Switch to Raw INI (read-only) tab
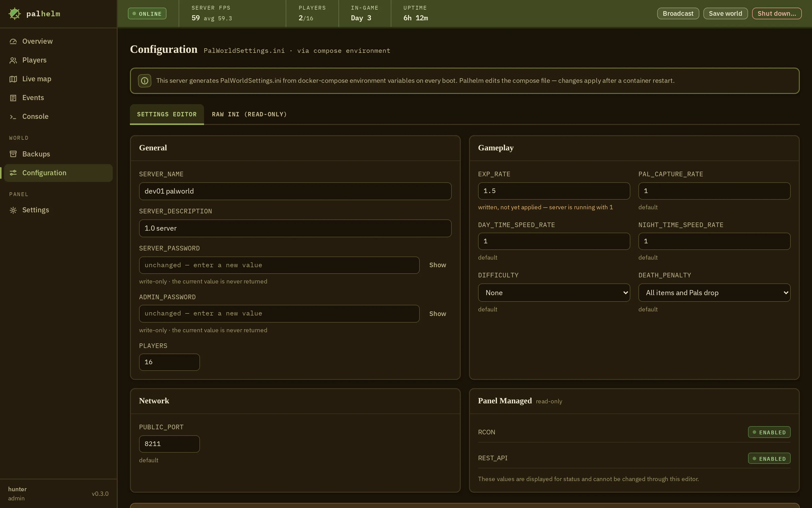Screen dimensions: 812x508 click(x=249, y=114)
